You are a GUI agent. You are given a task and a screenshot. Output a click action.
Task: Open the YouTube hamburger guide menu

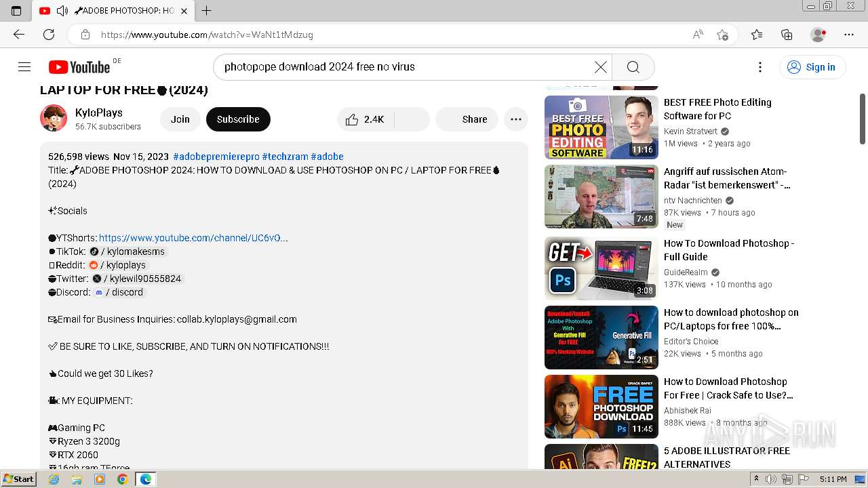click(x=24, y=66)
